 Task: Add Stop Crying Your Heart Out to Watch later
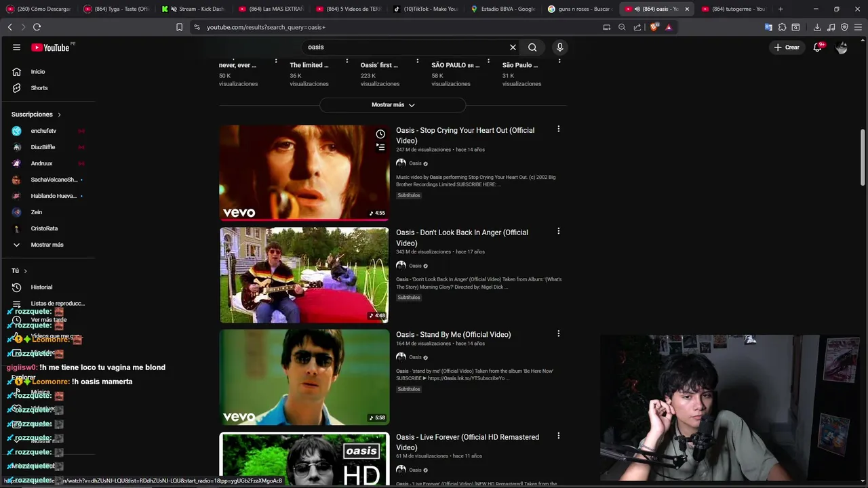pyautogui.click(x=380, y=134)
